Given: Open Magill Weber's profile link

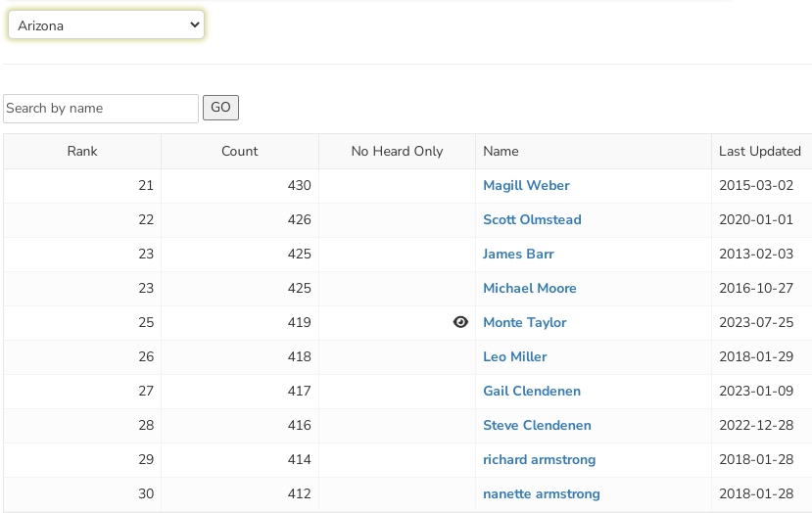Looking at the screenshot, I should coord(526,185).
